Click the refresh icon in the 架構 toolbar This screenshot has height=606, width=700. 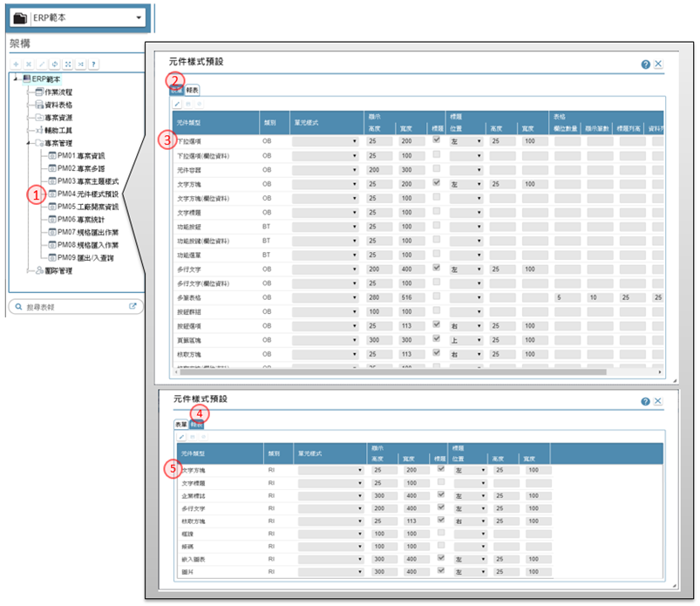coord(55,65)
